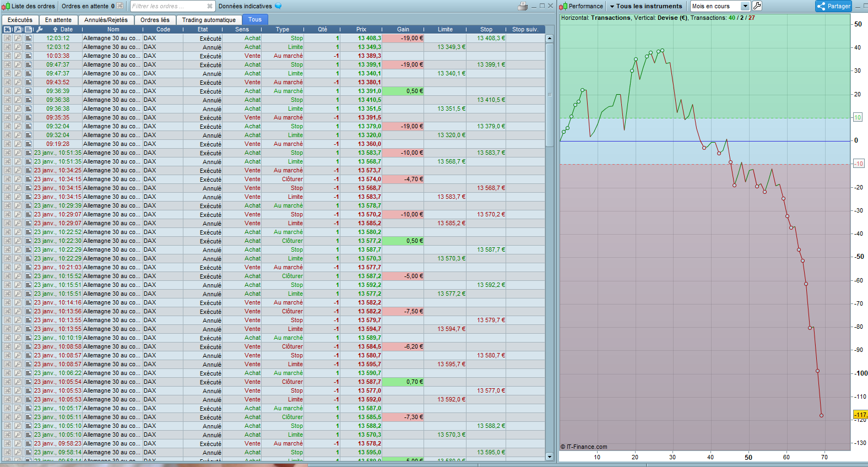
Task: Share the performance chart with Partager
Action: click(833, 6)
